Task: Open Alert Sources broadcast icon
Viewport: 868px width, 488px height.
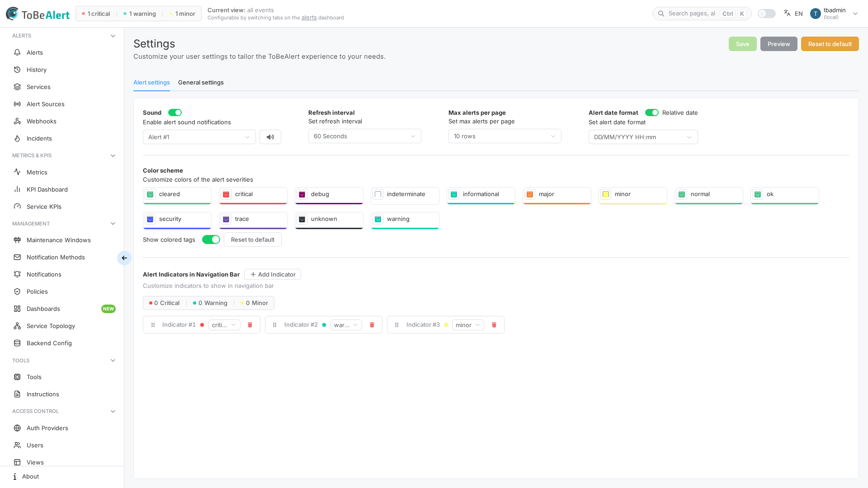Action: click(17, 104)
